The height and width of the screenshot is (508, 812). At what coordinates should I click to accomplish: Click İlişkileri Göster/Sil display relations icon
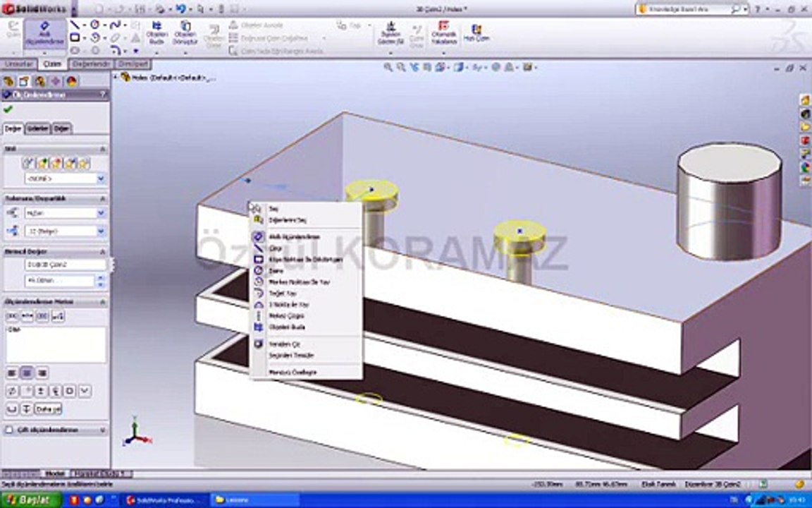[x=390, y=32]
